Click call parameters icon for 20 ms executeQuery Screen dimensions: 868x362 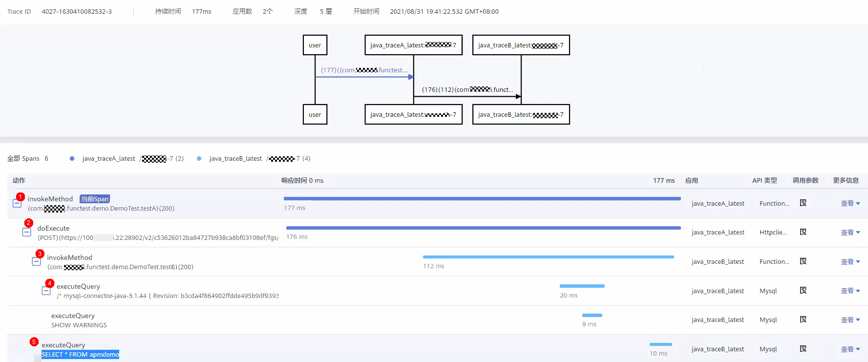pos(803,291)
